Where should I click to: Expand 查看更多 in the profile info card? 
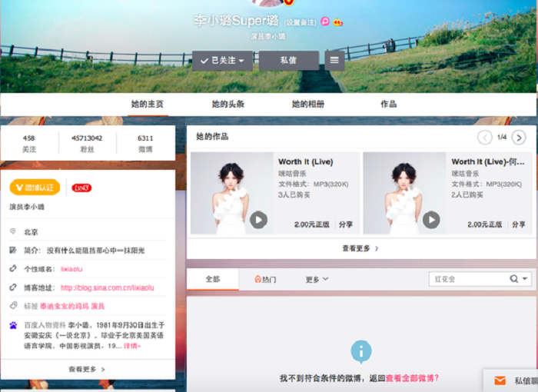(x=87, y=369)
